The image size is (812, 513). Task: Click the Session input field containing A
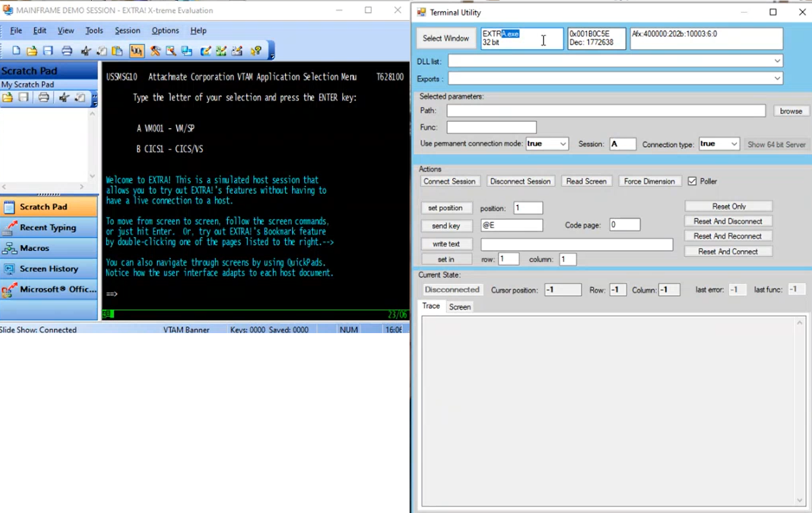(623, 144)
